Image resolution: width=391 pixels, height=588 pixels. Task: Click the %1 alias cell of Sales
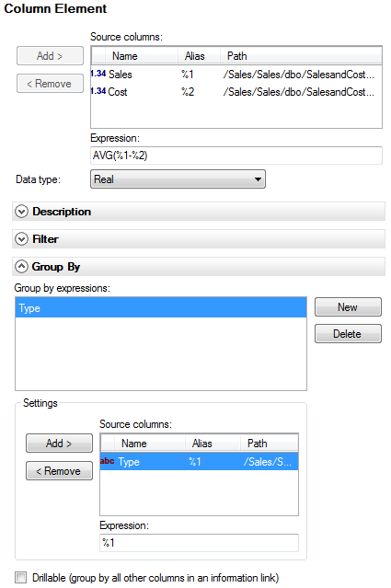188,75
